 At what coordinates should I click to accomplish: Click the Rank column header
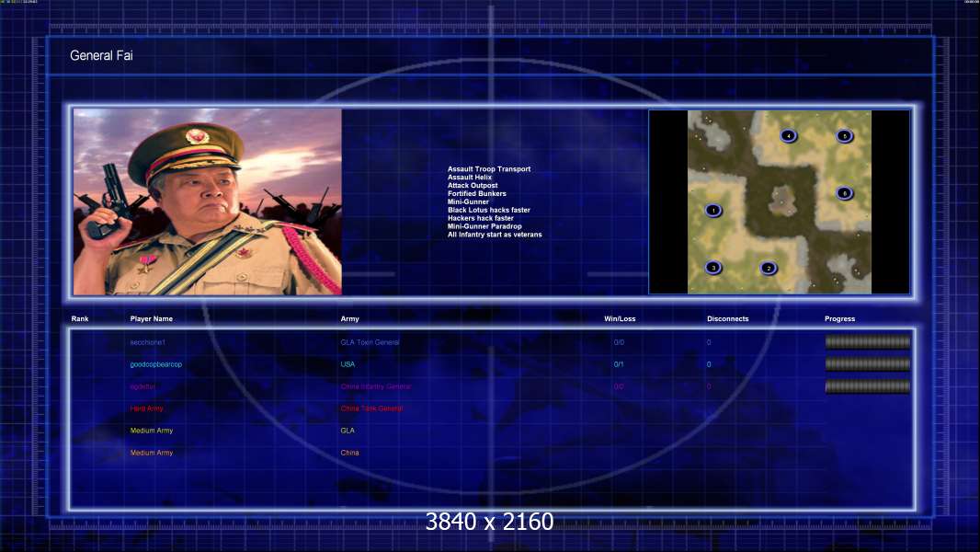coord(80,319)
